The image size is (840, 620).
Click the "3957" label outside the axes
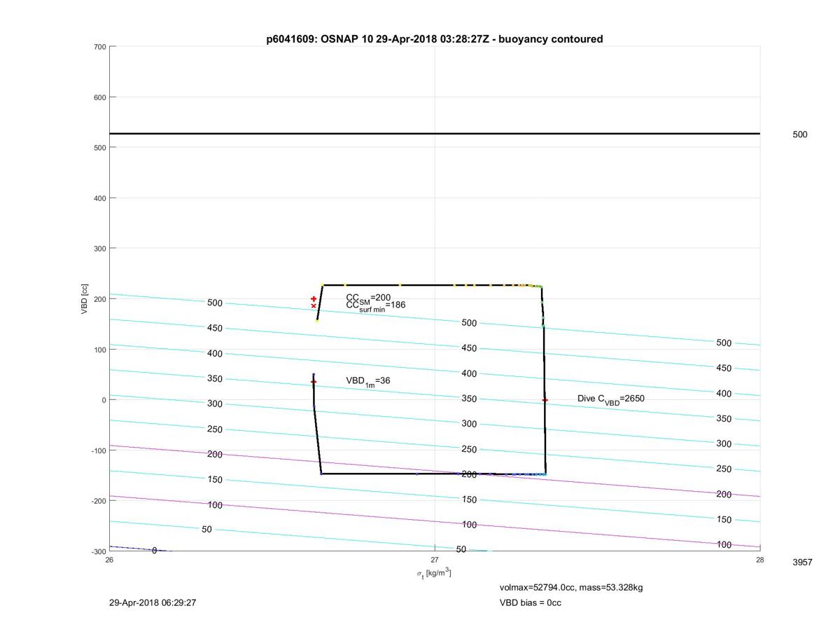802,562
